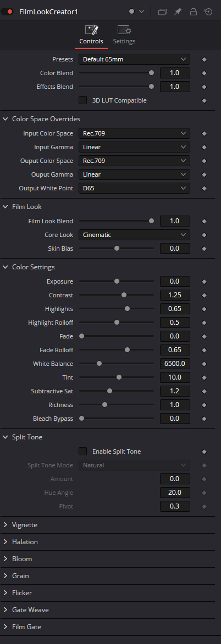The height and width of the screenshot is (644, 221).
Task: Click keyframe diamond for Enable Split Tone
Action: (x=204, y=451)
